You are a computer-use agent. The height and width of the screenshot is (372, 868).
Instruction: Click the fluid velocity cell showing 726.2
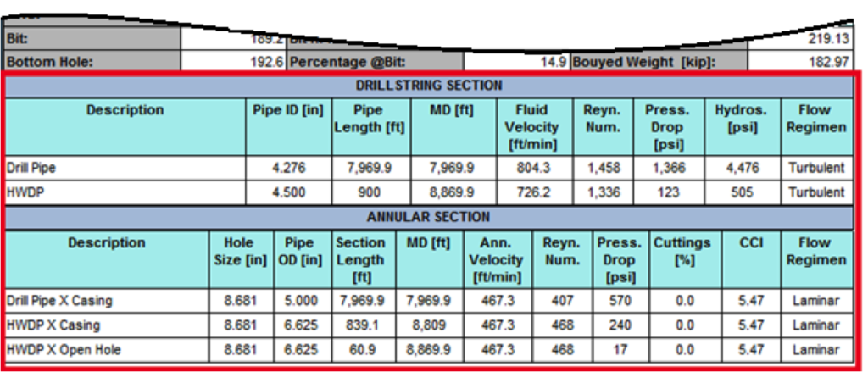(531, 192)
